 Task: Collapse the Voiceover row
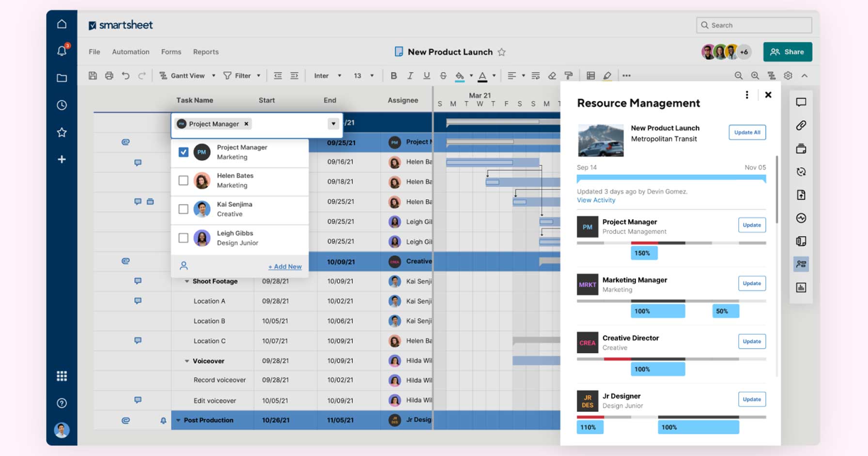point(186,361)
